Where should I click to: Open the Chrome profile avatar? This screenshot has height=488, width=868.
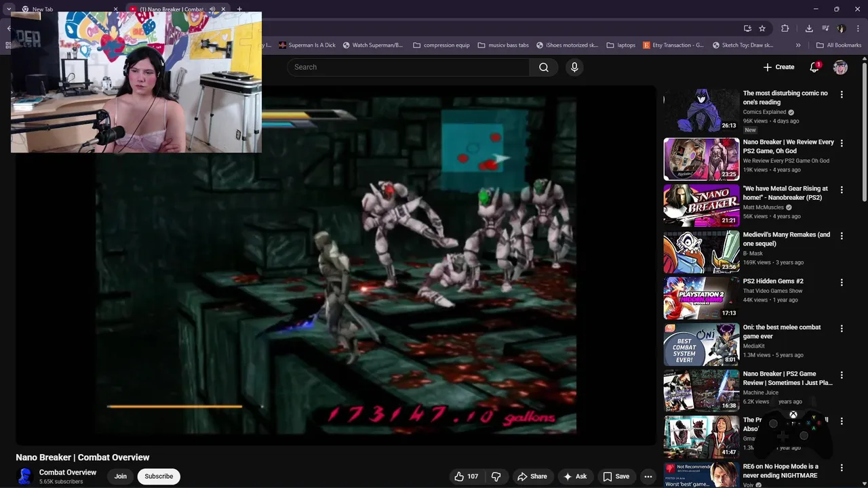pyautogui.click(x=842, y=28)
